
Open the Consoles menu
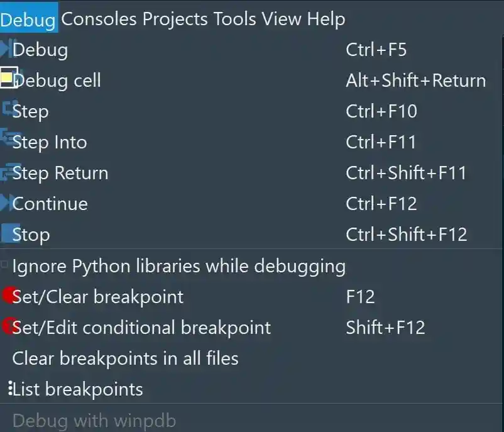(99, 19)
